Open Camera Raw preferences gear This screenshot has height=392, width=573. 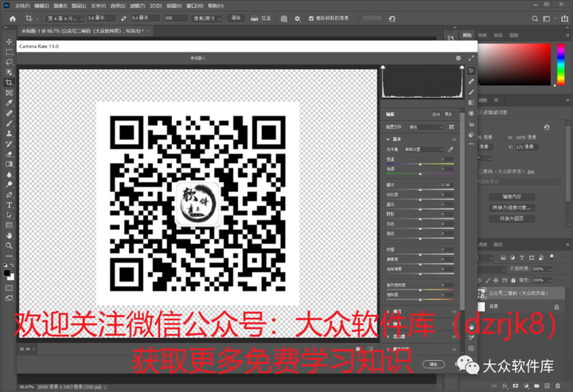point(458,58)
